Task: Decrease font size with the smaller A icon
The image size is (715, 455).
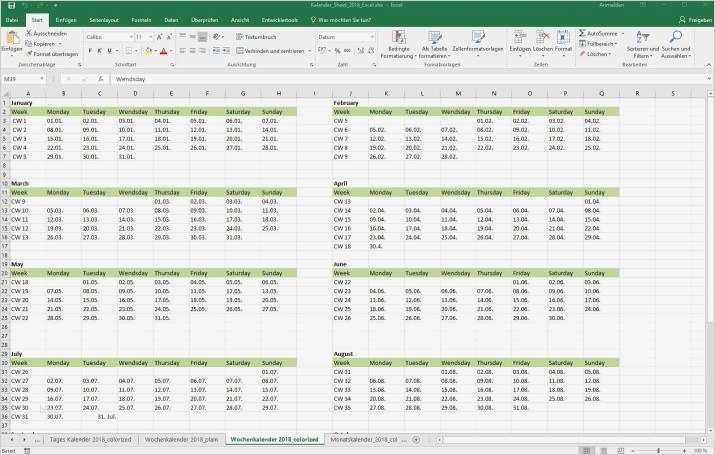Action: 169,37
